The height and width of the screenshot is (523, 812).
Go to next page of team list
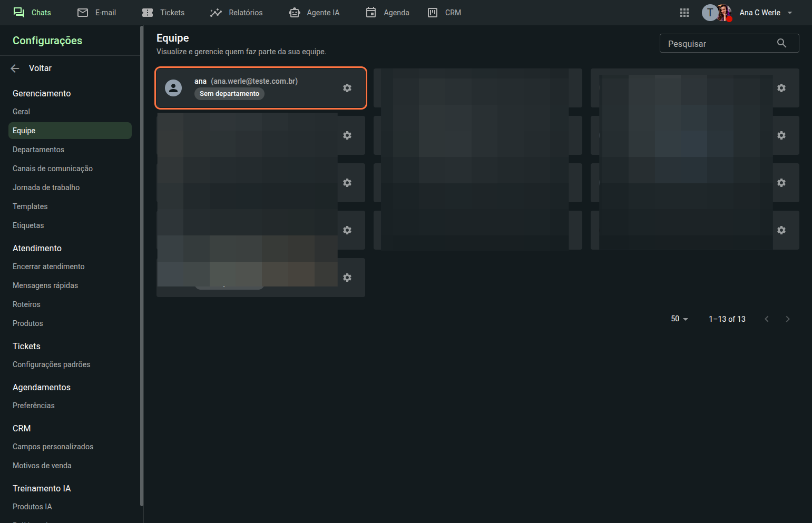click(787, 319)
